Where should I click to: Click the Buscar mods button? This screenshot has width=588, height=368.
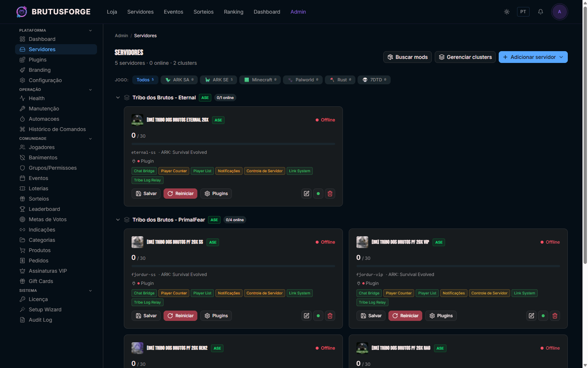click(408, 57)
